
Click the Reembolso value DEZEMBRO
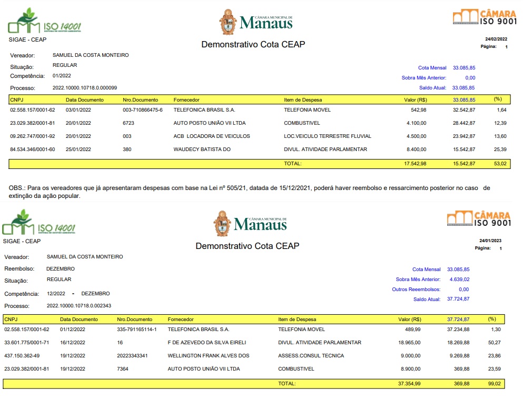point(61,268)
